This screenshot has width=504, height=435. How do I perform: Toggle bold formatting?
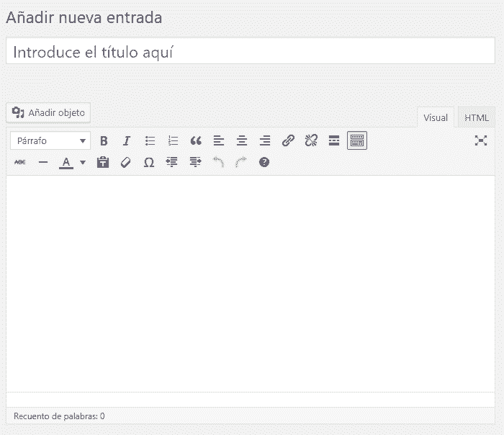pyautogui.click(x=104, y=141)
